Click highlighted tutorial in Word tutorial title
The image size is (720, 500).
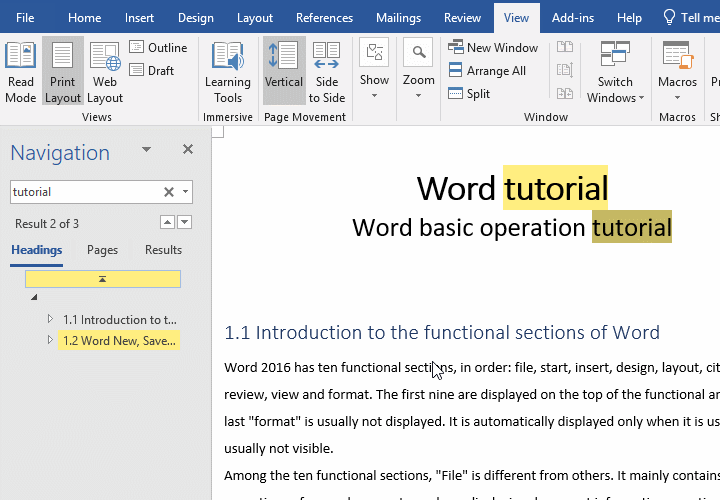coord(556,188)
